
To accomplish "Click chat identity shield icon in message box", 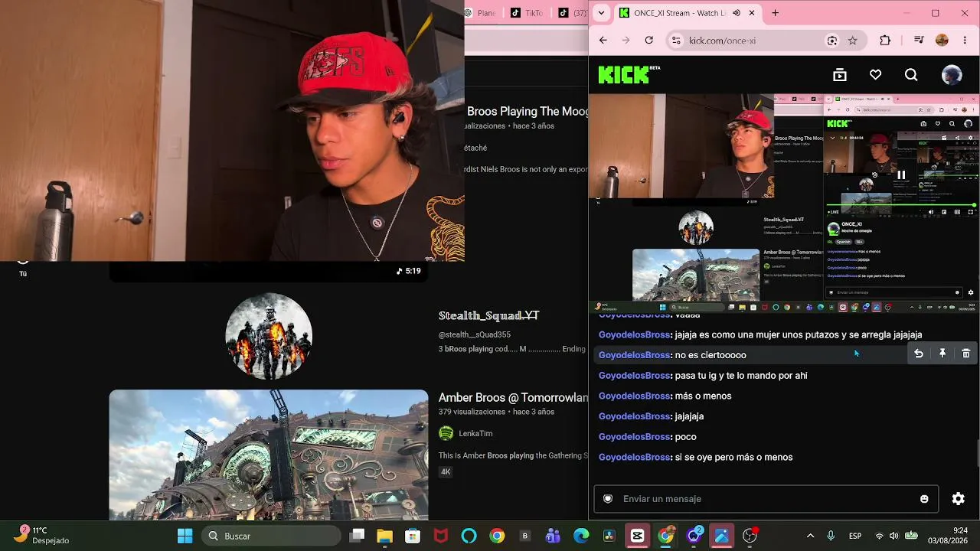I will click(x=608, y=498).
